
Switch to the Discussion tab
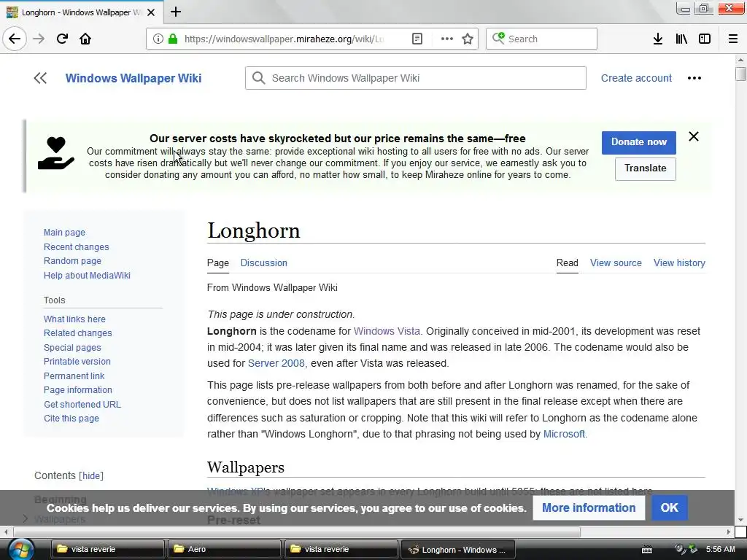click(263, 262)
